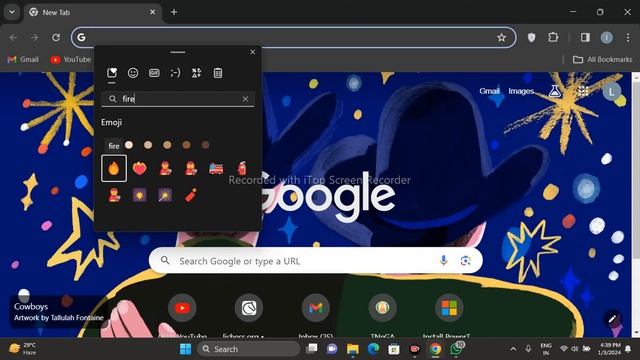
Task: Open the YouTube bookmark in bookmarks bar
Action: coord(71,59)
